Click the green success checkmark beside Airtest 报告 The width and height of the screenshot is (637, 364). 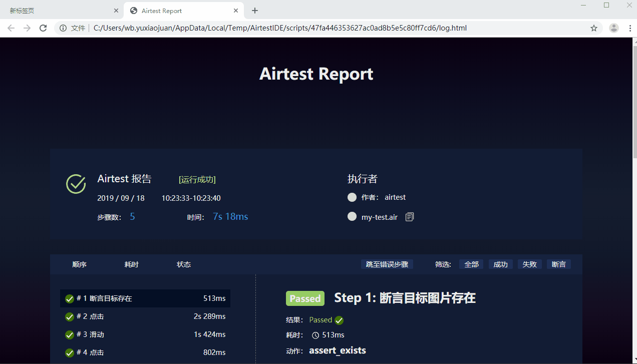[76, 184]
